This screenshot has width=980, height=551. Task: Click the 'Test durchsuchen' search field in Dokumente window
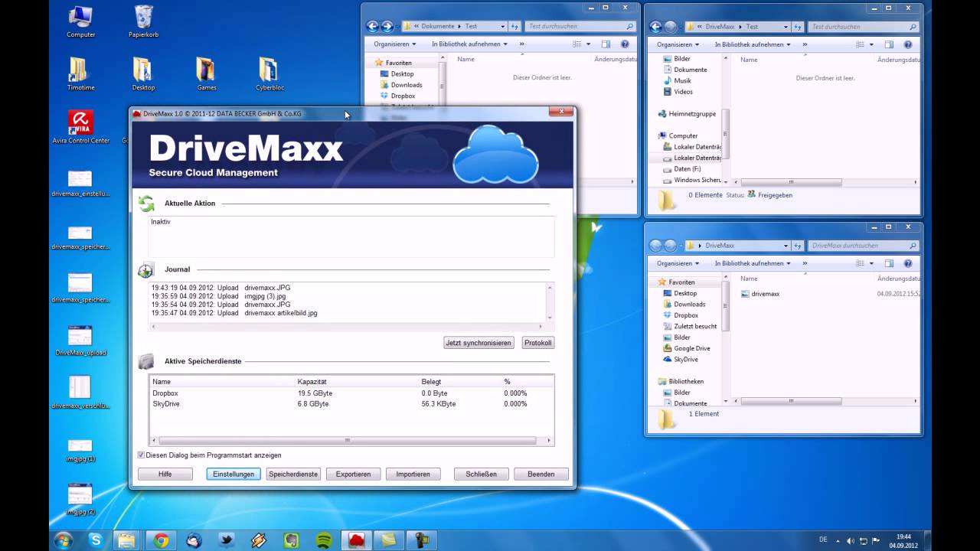point(579,26)
